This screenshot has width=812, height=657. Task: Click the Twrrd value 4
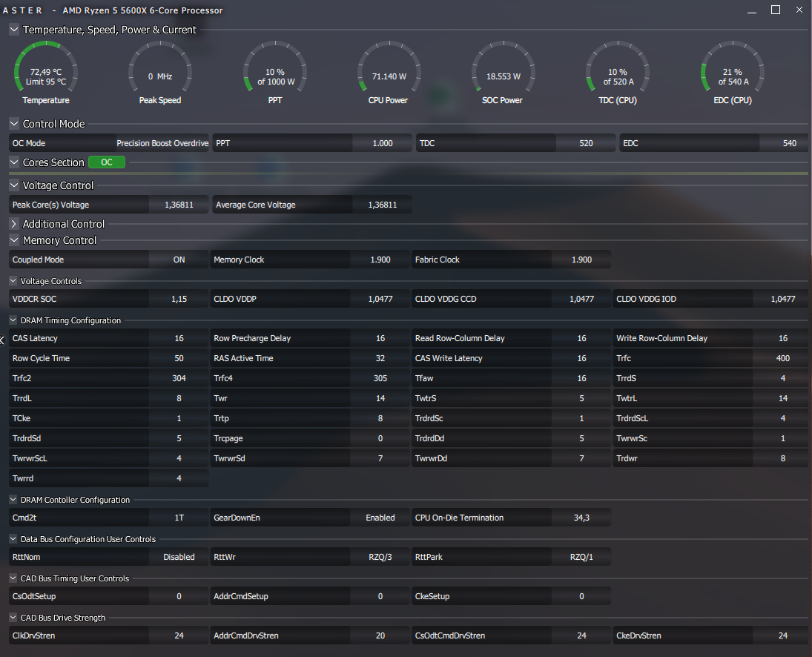tap(179, 478)
